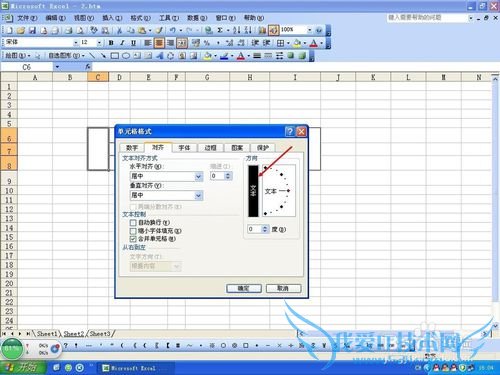Open the 格式 Format menu
The image size is (500, 375).
141,18
